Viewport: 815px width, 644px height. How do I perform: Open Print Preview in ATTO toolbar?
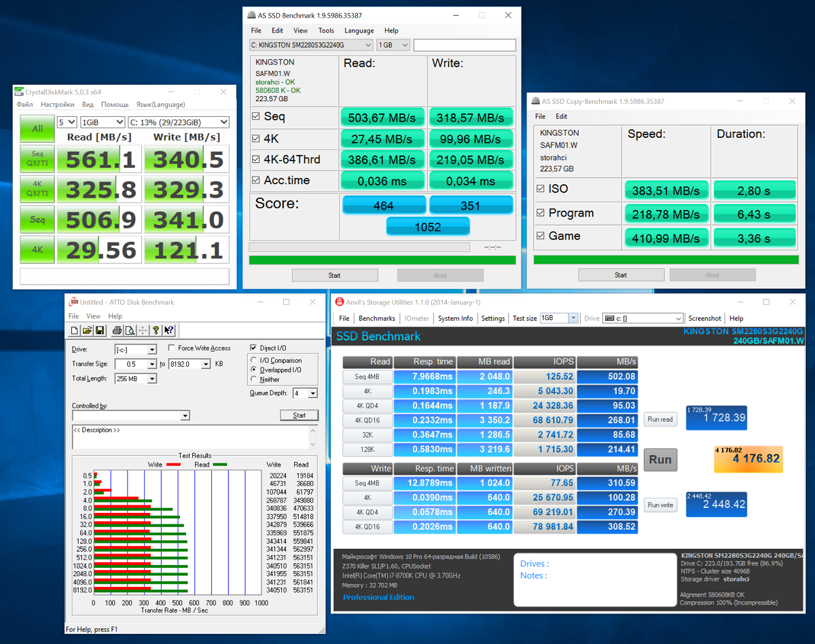point(130,330)
